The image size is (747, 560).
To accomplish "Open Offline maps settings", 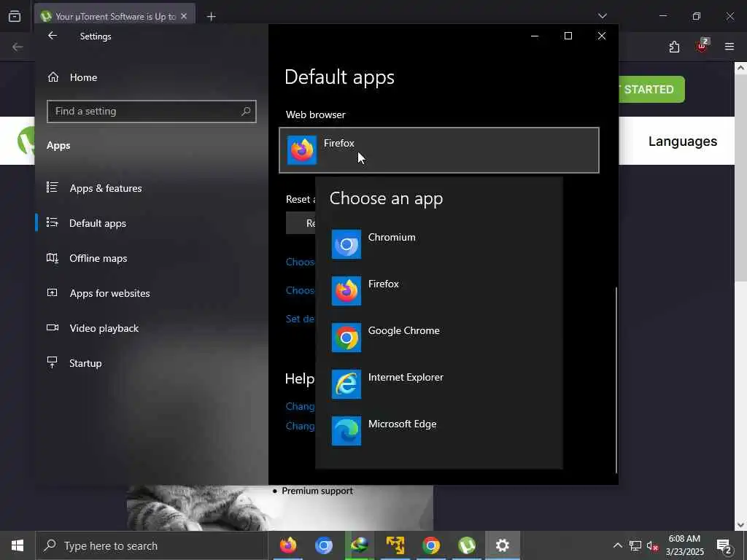I will point(152,258).
